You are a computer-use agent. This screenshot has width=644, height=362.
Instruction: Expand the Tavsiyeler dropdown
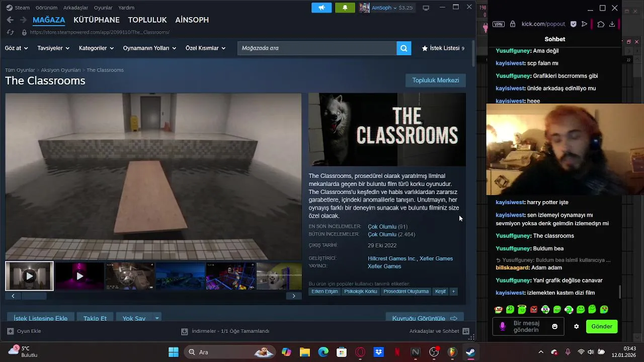click(53, 48)
